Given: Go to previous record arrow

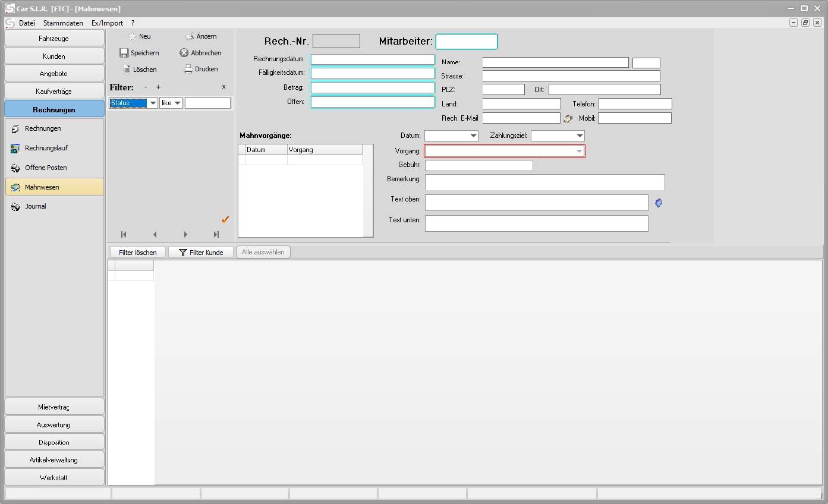Looking at the screenshot, I should tap(155, 235).
